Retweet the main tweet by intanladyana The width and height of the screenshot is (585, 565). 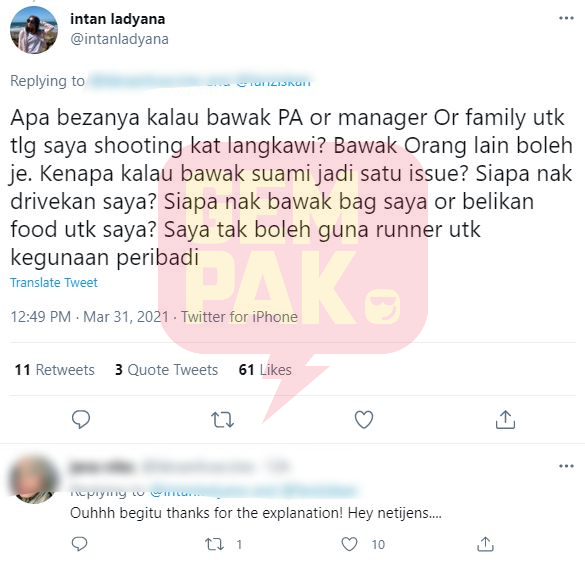pos(222,419)
